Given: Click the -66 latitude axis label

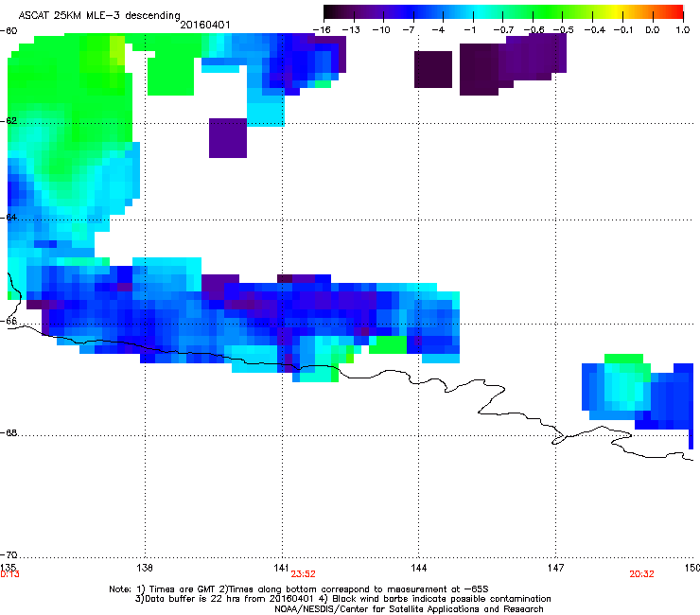Looking at the screenshot, I should pos(9,321).
